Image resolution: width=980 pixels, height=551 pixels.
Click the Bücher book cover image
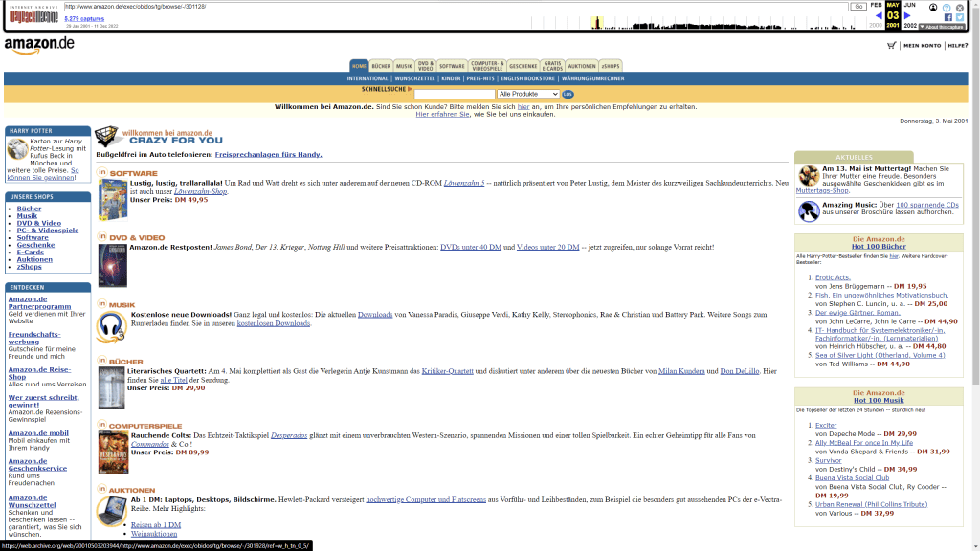(x=111, y=388)
